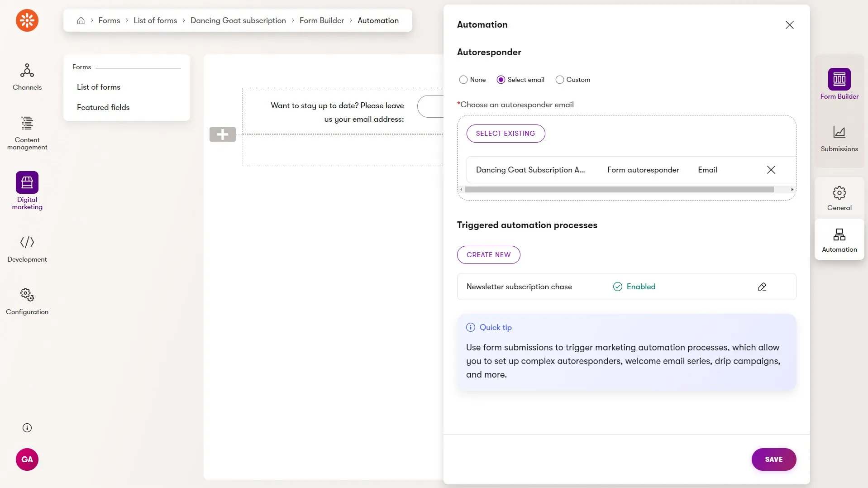Open Digital marketing category

click(x=27, y=191)
